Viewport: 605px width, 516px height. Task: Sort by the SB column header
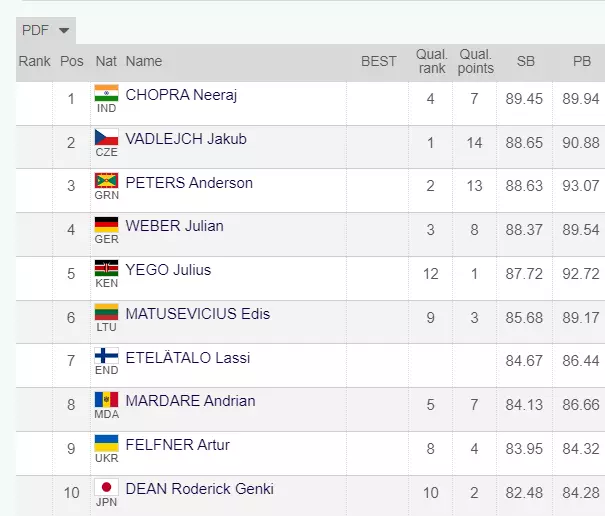click(525, 61)
